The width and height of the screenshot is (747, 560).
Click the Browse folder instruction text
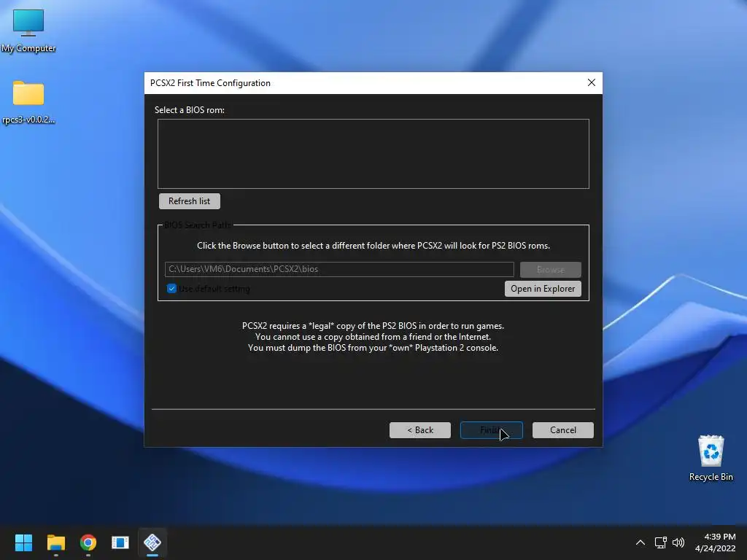pos(373,246)
